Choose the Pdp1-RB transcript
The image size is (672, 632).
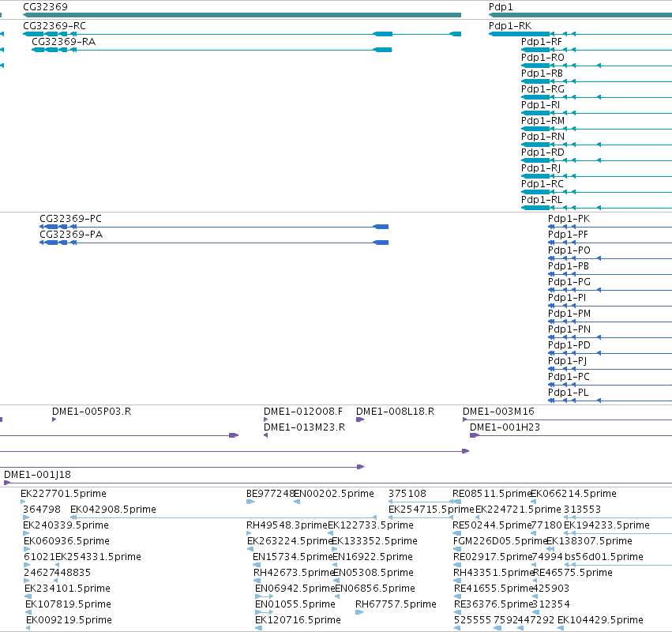[x=542, y=73]
